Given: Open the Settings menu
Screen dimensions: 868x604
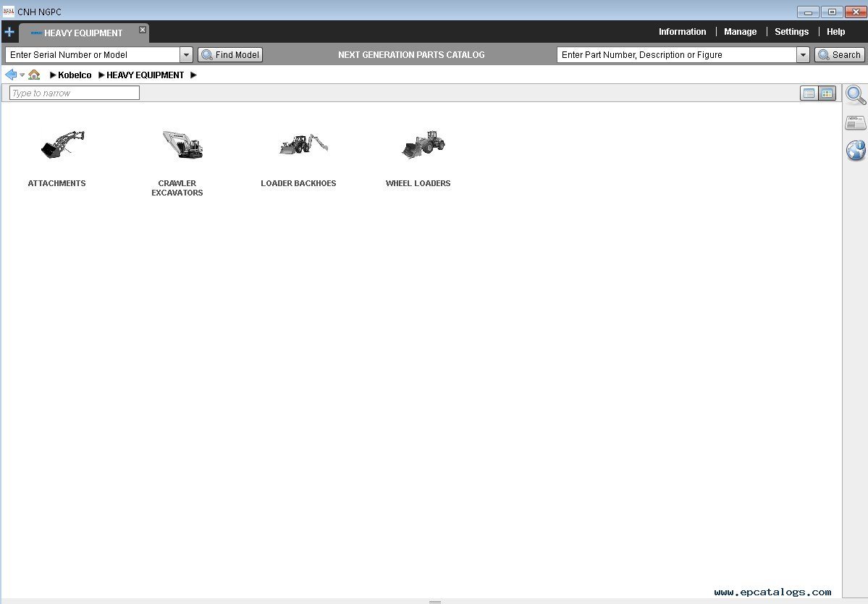Looking at the screenshot, I should [x=791, y=32].
